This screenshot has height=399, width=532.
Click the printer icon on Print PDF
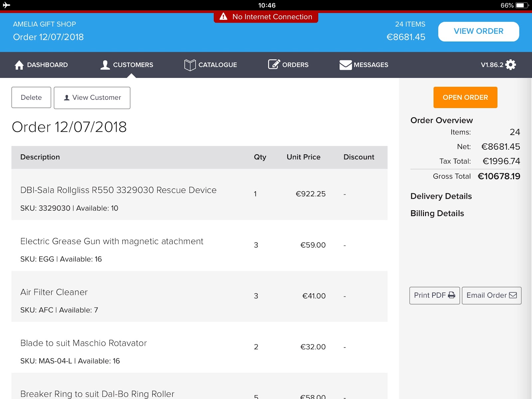pos(452,295)
